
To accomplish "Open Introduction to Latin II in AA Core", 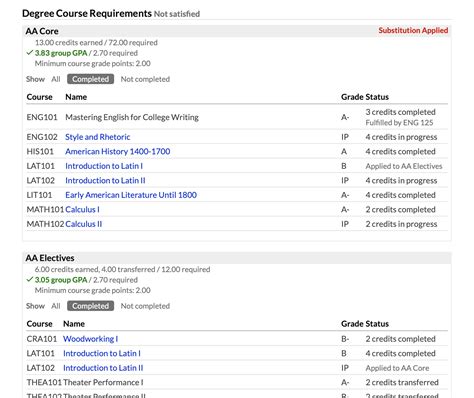I will click(x=105, y=181).
